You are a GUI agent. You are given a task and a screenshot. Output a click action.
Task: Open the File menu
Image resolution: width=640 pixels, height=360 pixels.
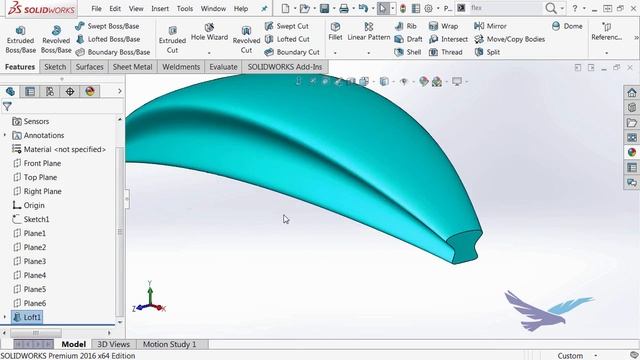(x=96, y=8)
